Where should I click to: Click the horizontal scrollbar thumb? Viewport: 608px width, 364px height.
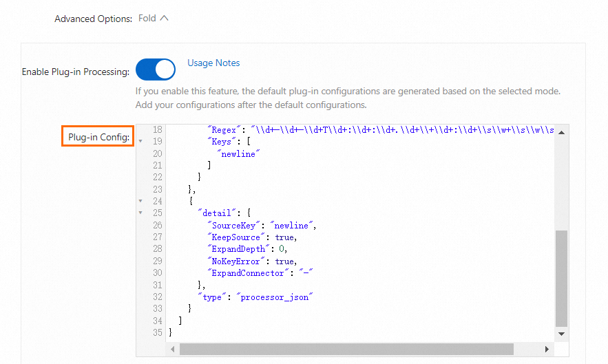coord(346,349)
